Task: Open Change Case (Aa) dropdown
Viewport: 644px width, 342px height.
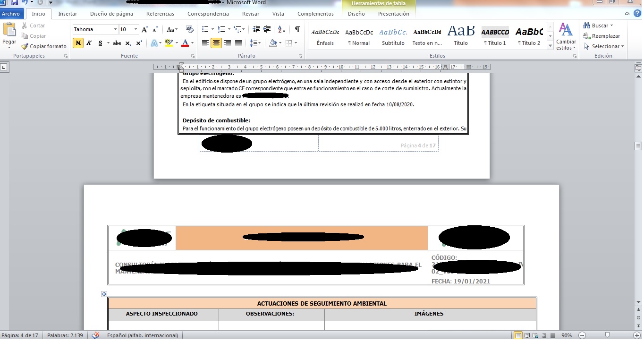Action: coord(172,29)
